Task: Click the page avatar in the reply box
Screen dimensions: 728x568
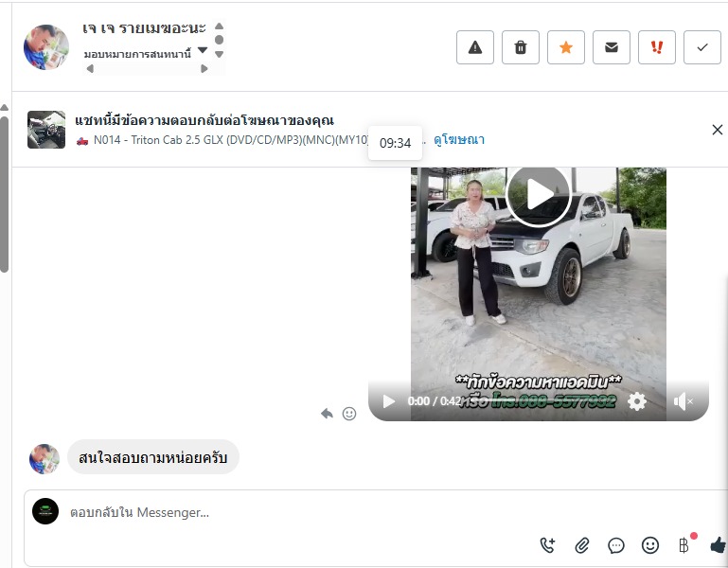Action: click(45, 511)
